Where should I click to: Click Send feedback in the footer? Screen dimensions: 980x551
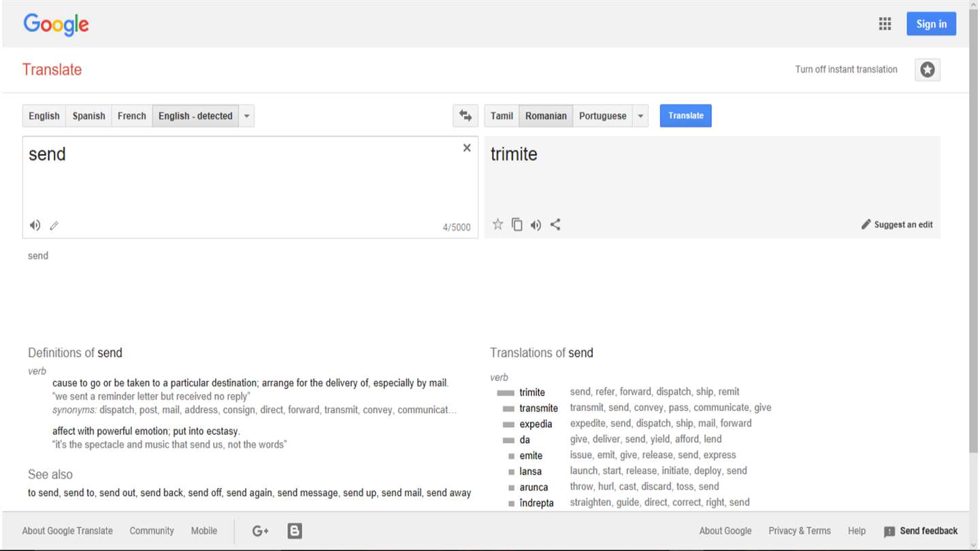point(921,531)
